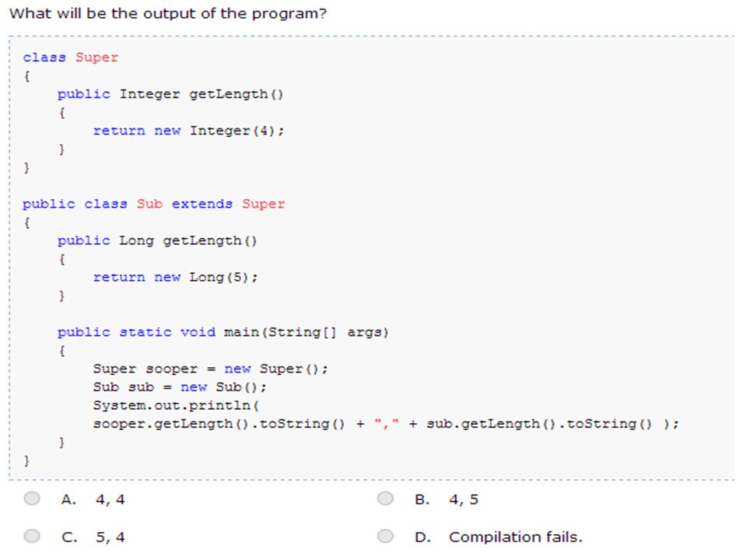Click the 'Sub sub = new Sub();' line
The image size is (747, 560).
pos(180,387)
